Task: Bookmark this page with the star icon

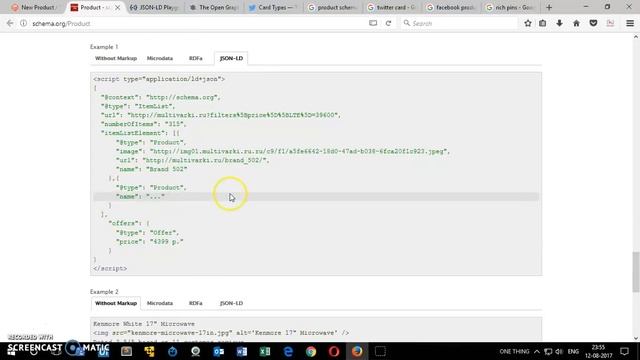Action: click(528, 23)
